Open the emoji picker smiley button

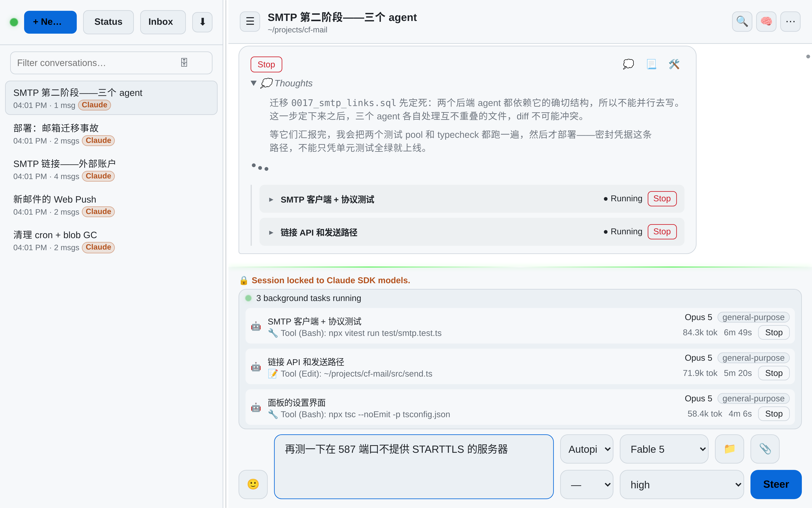click(253, 484)
